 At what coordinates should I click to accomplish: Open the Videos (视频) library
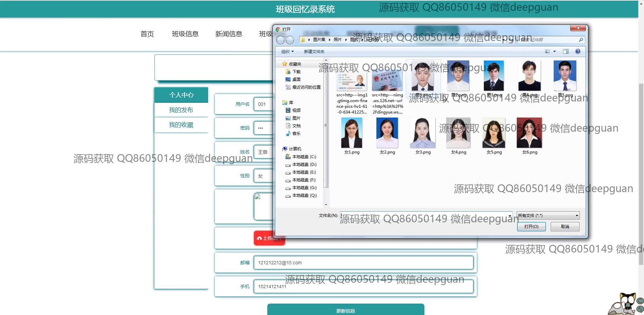point(296,110)
